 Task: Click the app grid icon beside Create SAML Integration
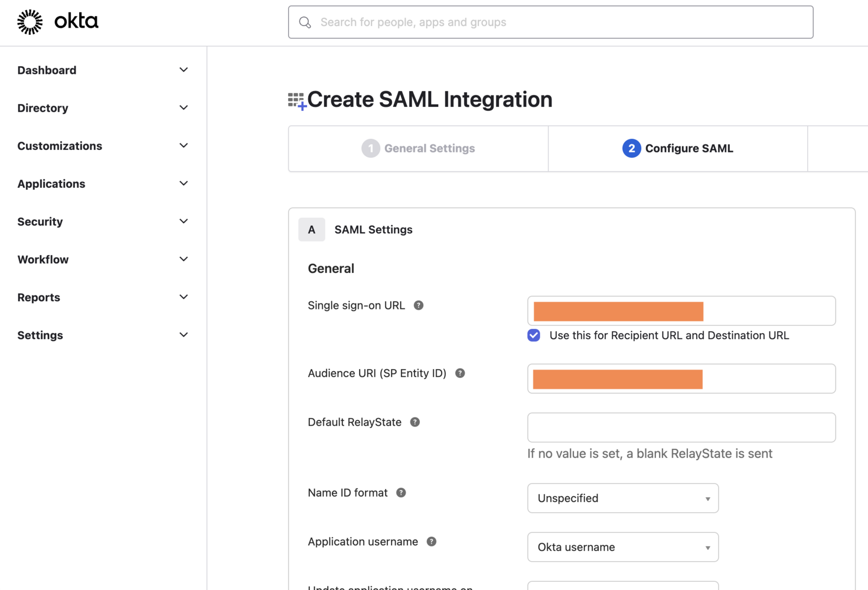(297, 101)
